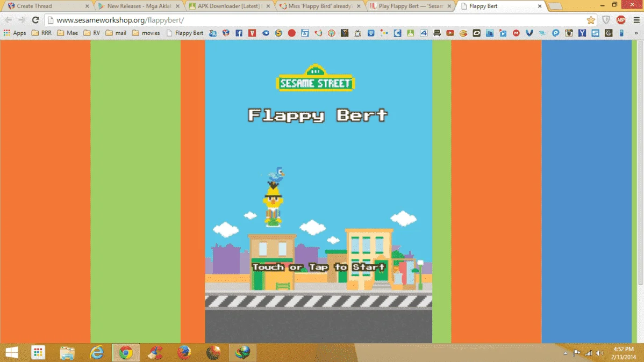Image resolution: width=644 pixels, height=362 pixels.
Task: Close the APK Downloader tab
Action: coord(268,6)
